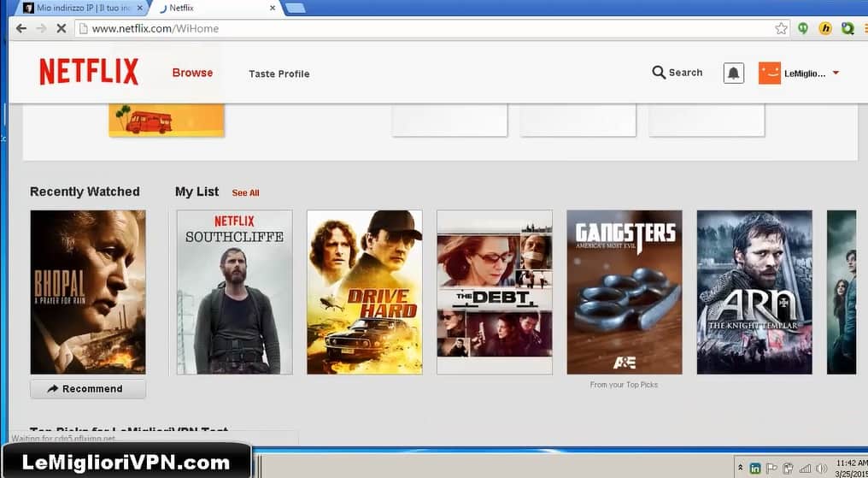
Task: Open a new browser tab
Action: pos(295,8)
